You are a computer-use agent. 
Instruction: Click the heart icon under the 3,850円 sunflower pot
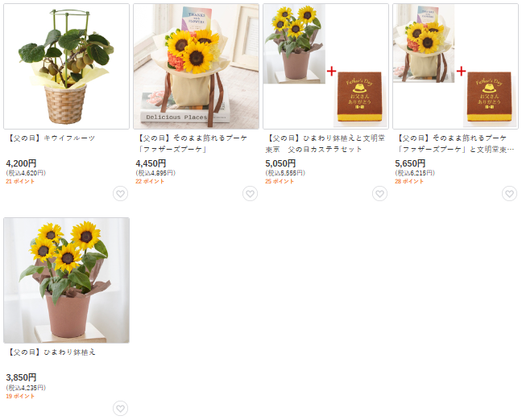[x=120, y=408]
